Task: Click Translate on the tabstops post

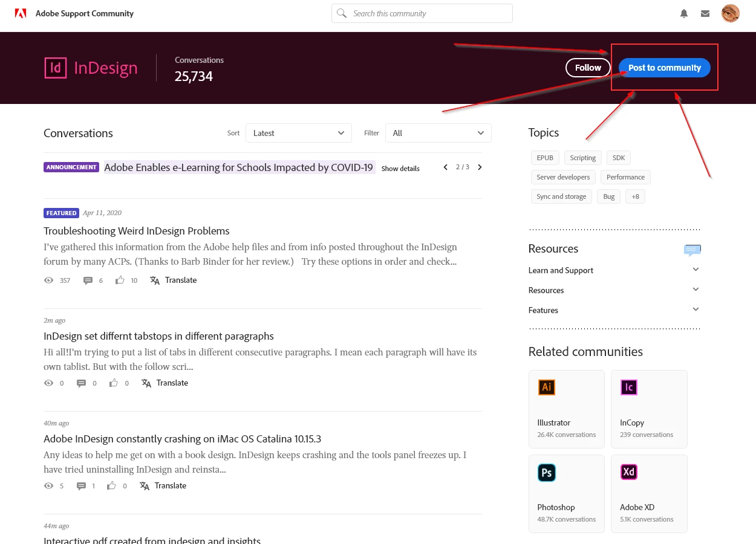Action: click(x=172, y=383)
